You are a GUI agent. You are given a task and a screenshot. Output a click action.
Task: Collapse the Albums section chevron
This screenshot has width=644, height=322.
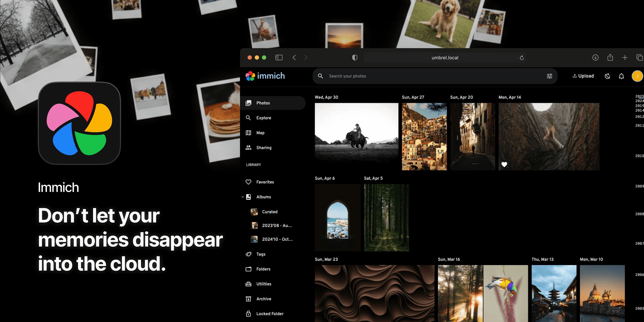[x=243, y=197]
